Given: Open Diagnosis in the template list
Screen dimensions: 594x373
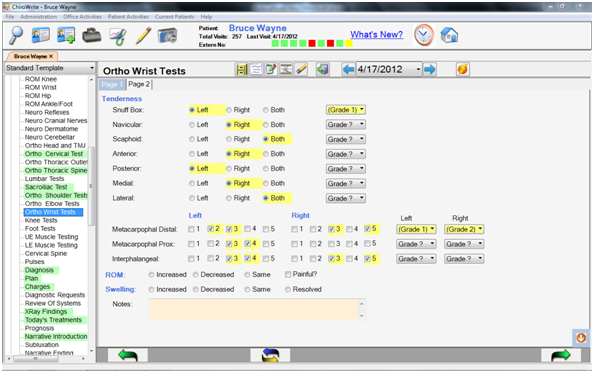Looking at the screenshot, I should [39, 270].
